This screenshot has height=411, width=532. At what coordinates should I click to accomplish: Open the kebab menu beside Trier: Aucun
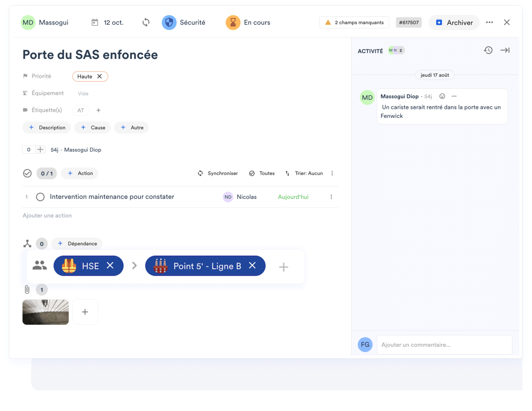[x=332, y=173]
